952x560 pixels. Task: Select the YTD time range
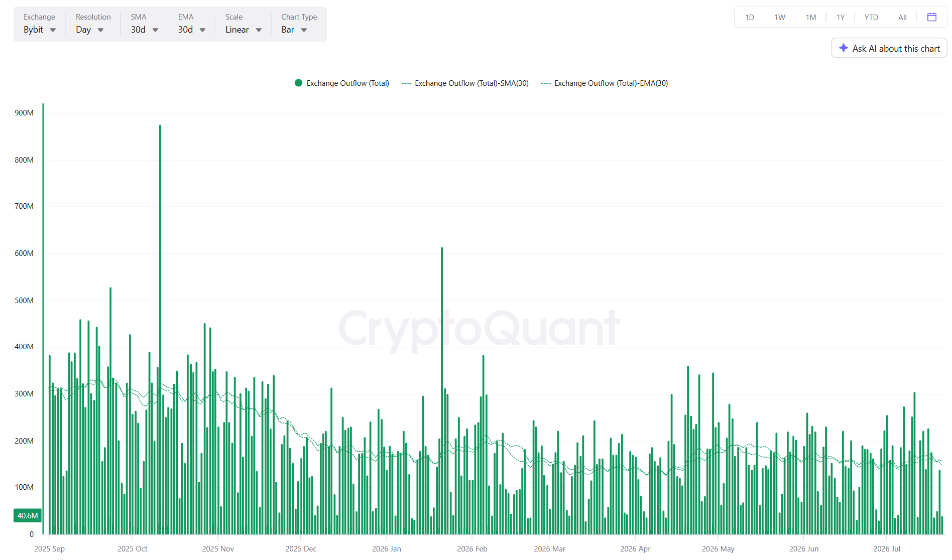point(871,18)
